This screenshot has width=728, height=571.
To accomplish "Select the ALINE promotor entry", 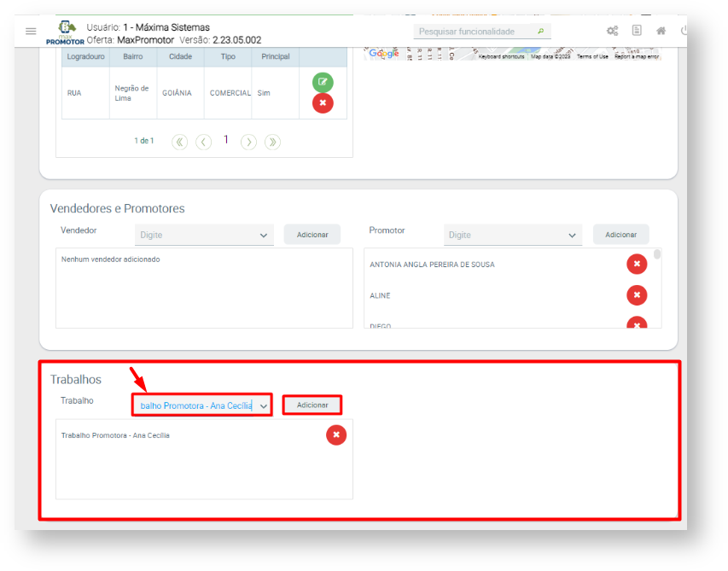I will [380, 295].
